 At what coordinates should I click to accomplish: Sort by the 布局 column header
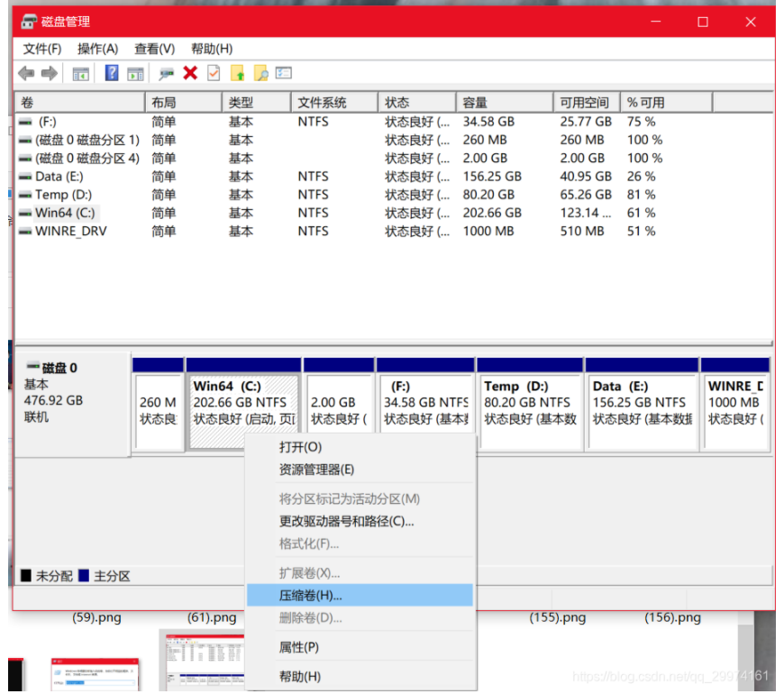point(184,103)
